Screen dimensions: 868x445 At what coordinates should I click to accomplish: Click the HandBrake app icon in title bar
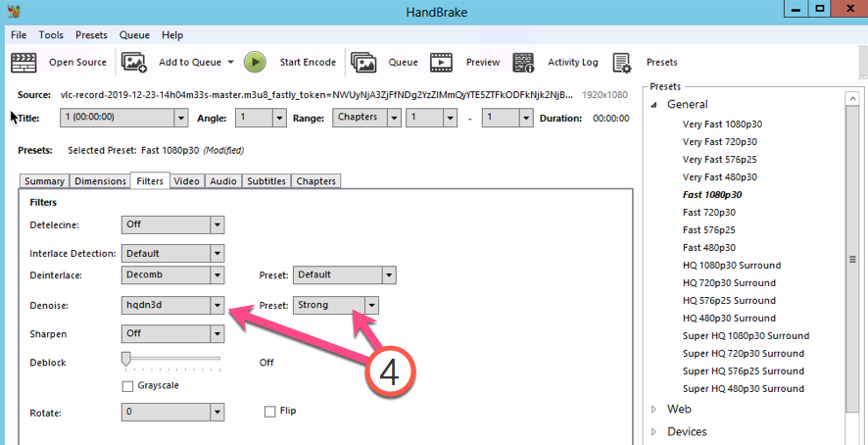[15, 11]
